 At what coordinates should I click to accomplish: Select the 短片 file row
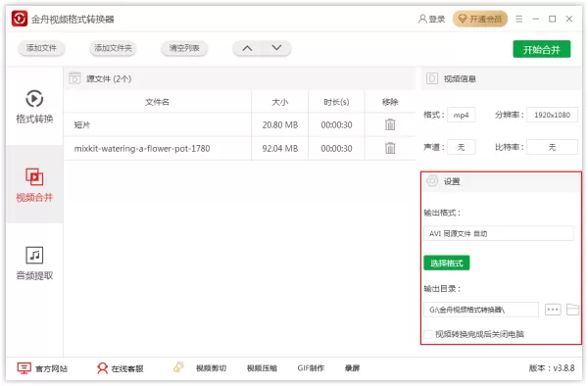coord(240,124)
